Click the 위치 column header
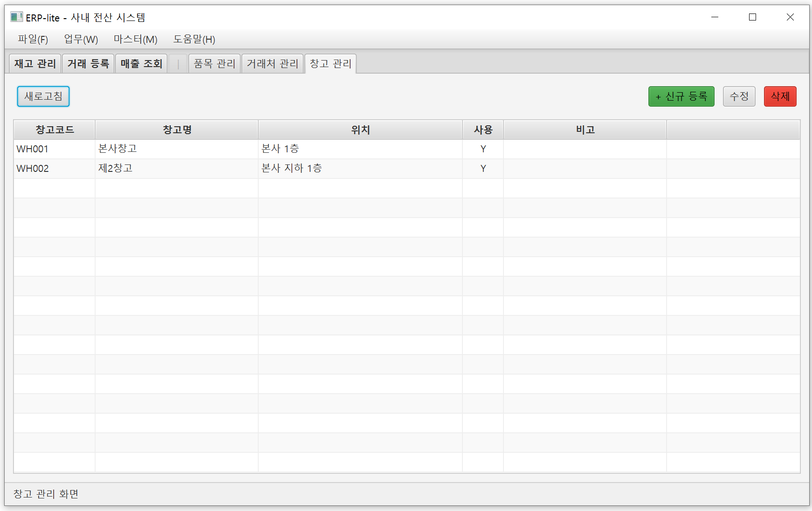 [x=360, y=130]
